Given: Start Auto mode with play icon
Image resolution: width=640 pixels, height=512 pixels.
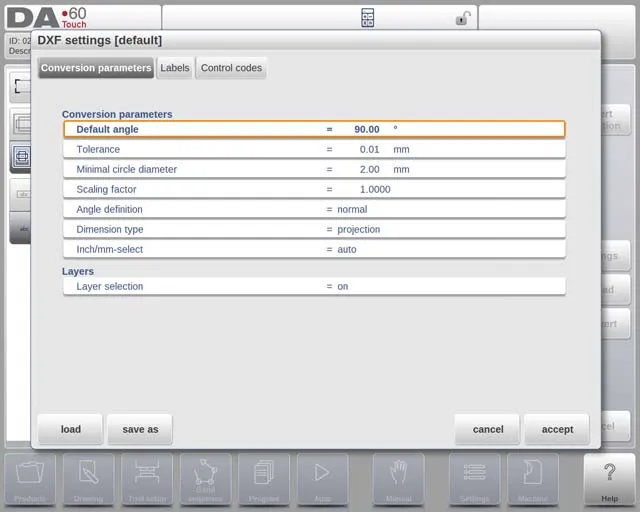Looking at the screenshot, I should click(322, 478).
